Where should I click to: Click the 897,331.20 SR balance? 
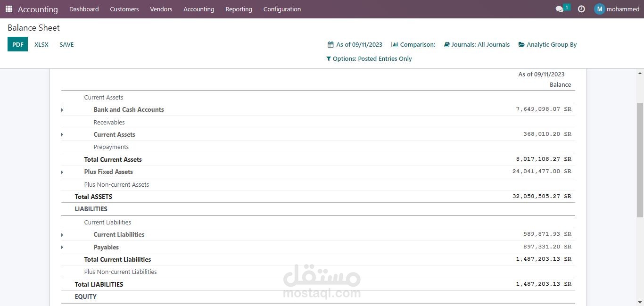click(x=547, y=247)
